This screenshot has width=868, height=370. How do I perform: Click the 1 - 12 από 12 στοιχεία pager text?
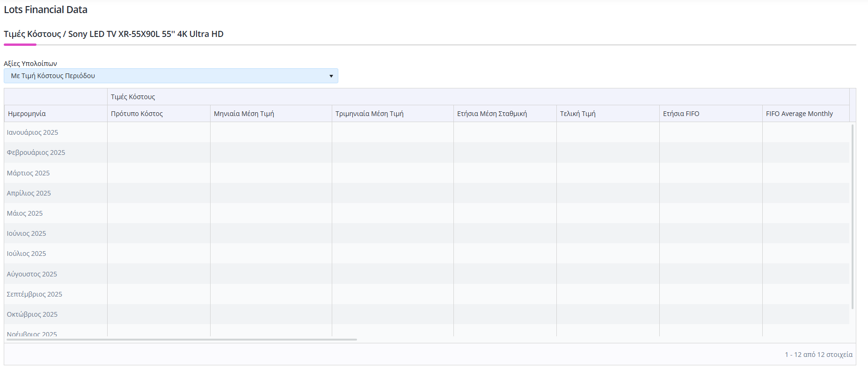(818, 355)
